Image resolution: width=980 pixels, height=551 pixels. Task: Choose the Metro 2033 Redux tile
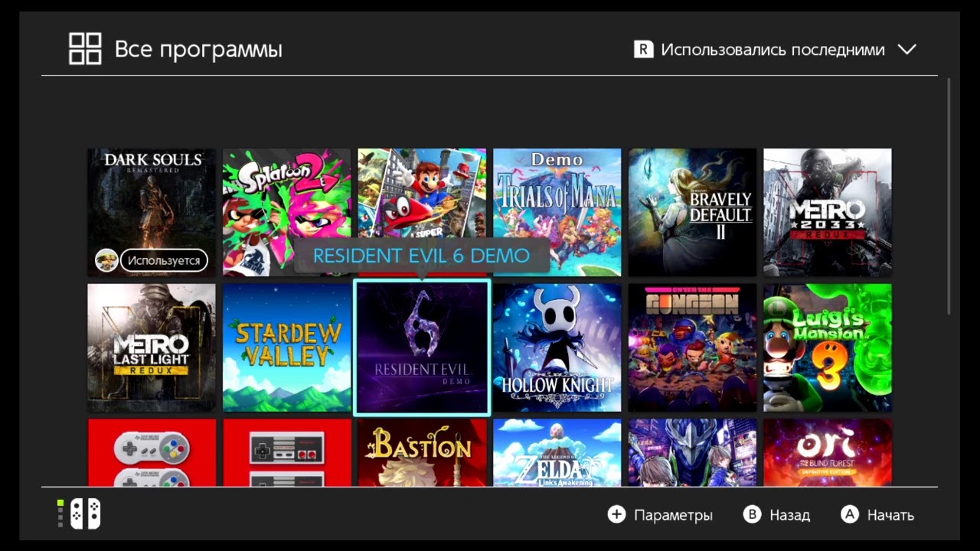[828, 212]
